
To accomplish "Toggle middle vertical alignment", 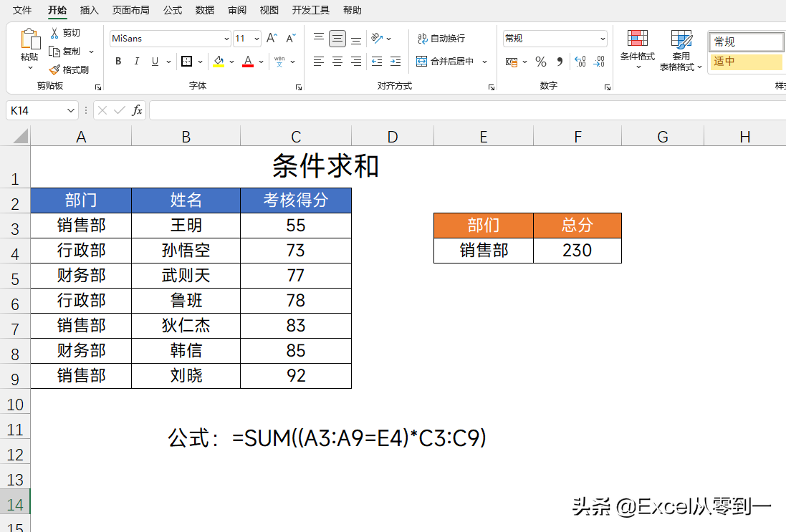I will (337, 39).
